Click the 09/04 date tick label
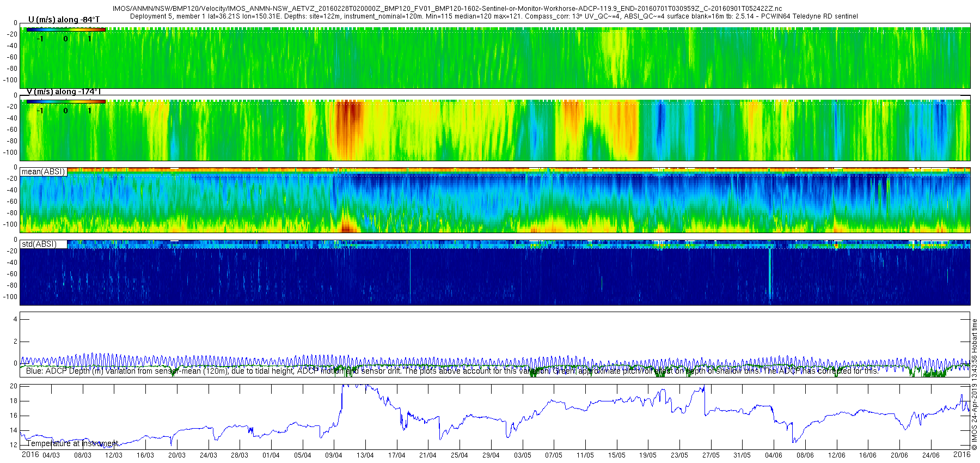The width and height of the screenshot is (980, 463). [334, 455]
